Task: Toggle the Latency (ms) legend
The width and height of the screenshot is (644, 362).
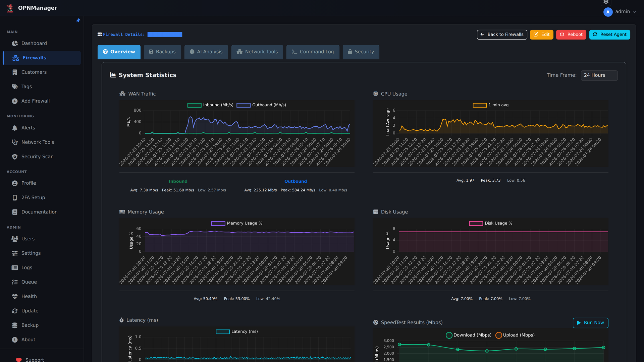Action: click(237, 331)
